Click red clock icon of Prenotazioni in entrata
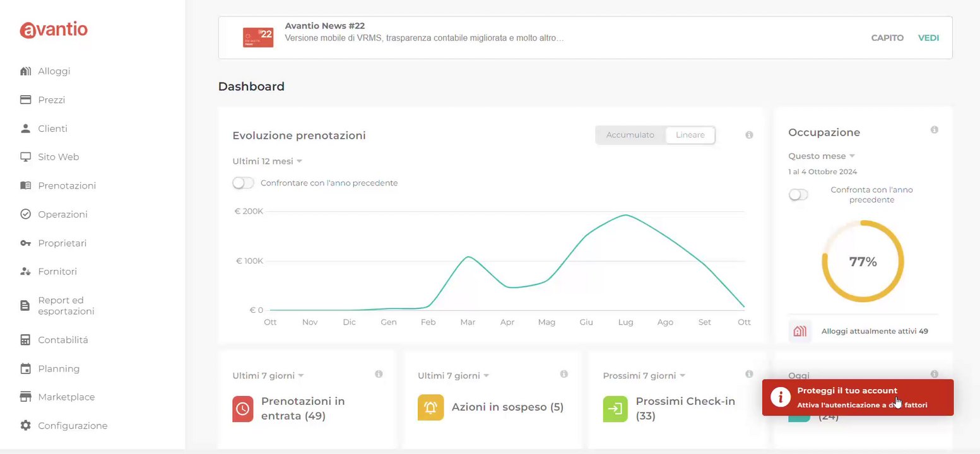This screenshot has width=980, height=454. click(242, 409)
